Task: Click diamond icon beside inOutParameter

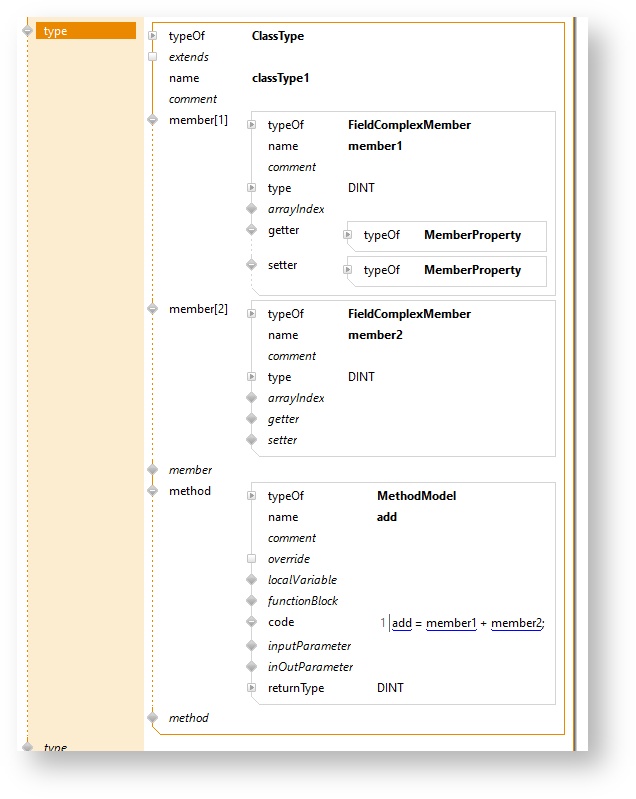Action: pos(251,667)
